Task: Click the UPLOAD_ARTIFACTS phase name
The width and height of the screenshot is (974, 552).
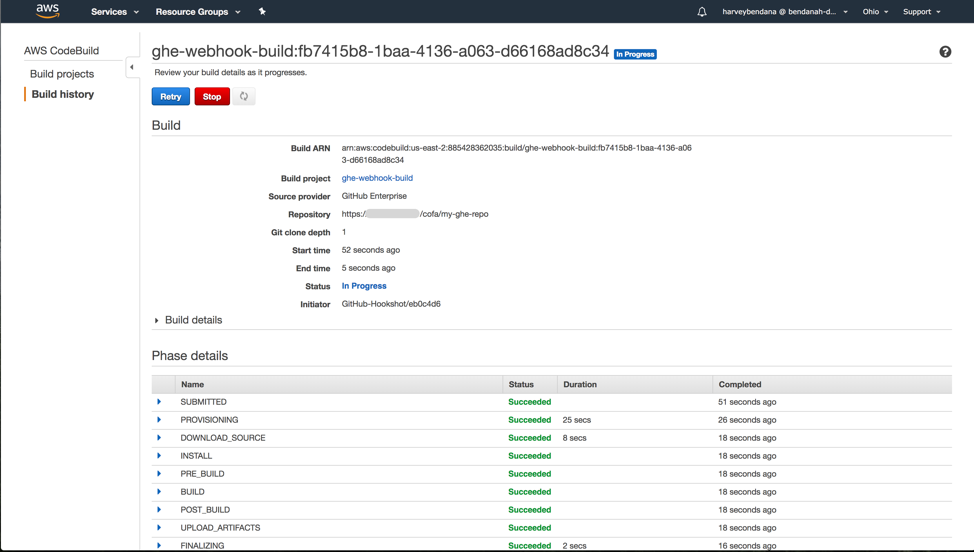Action: click(221, 528)
